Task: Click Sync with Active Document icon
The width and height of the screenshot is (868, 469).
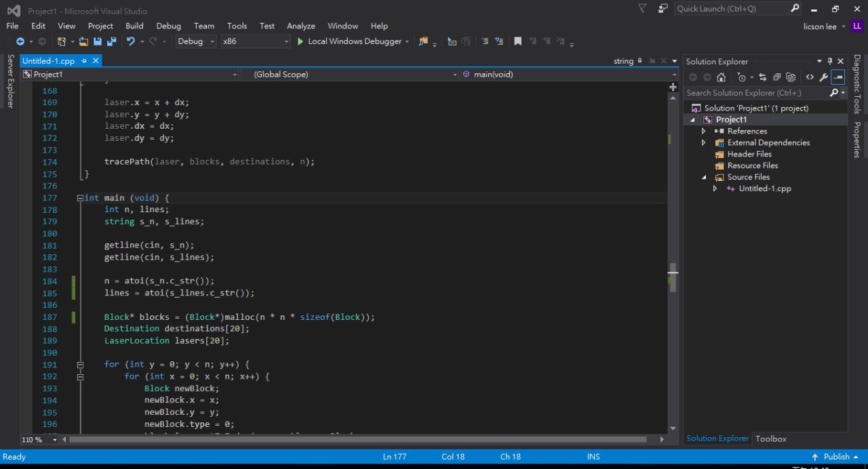Action: coord(763,77)
